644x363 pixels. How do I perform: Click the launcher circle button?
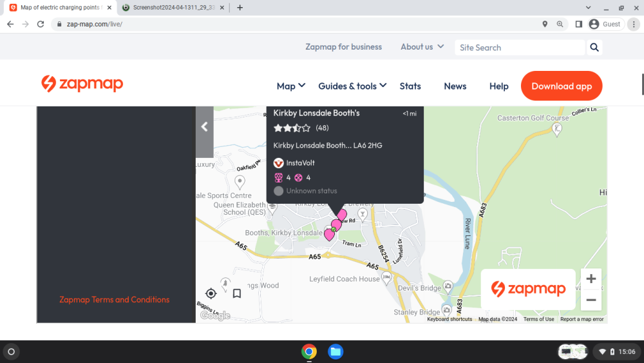tap(11, 352)
